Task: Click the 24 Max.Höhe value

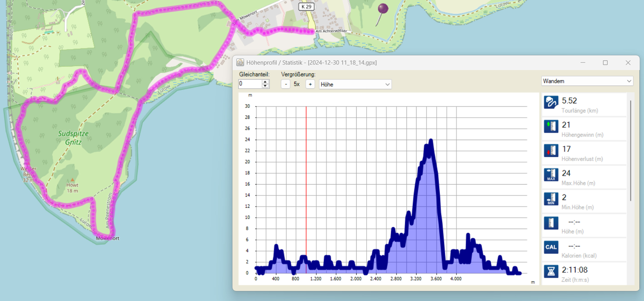Action: [566, 173]
